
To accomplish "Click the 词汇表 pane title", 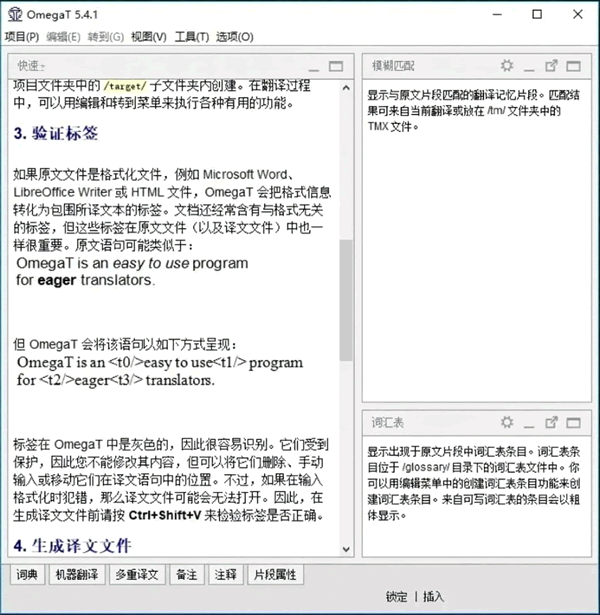I will [387, 423].
